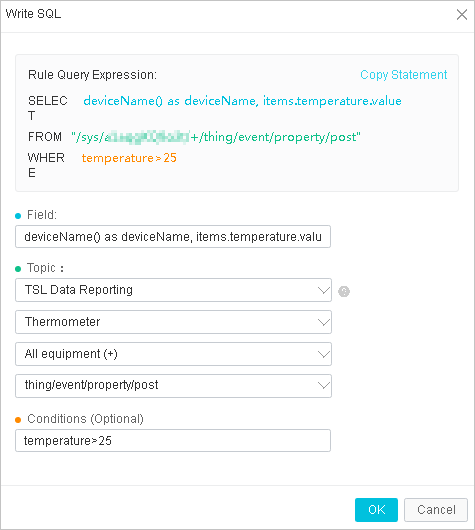The height and width of the screenshot is (530, 475).
Task: Click the chevron on thing/event/property/post selector
Action: tap(324, 386)
